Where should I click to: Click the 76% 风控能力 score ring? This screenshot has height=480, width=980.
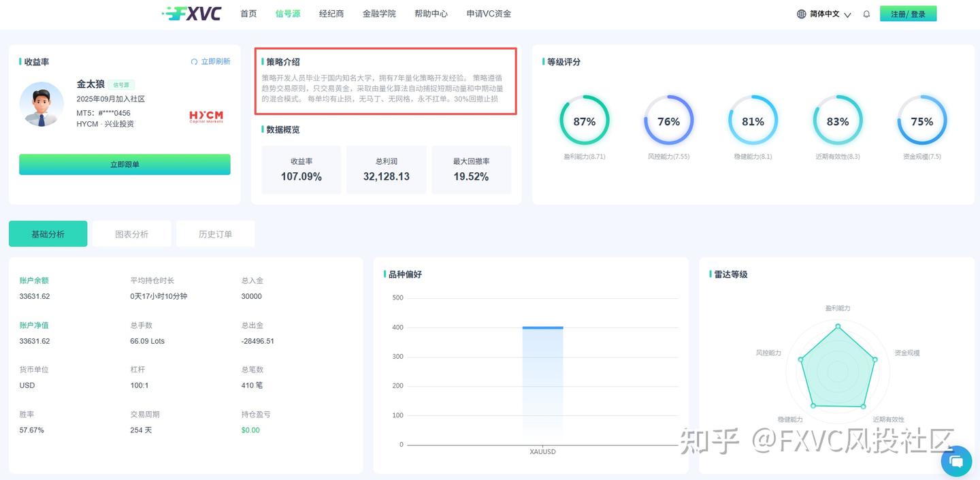tap(668, 121)
